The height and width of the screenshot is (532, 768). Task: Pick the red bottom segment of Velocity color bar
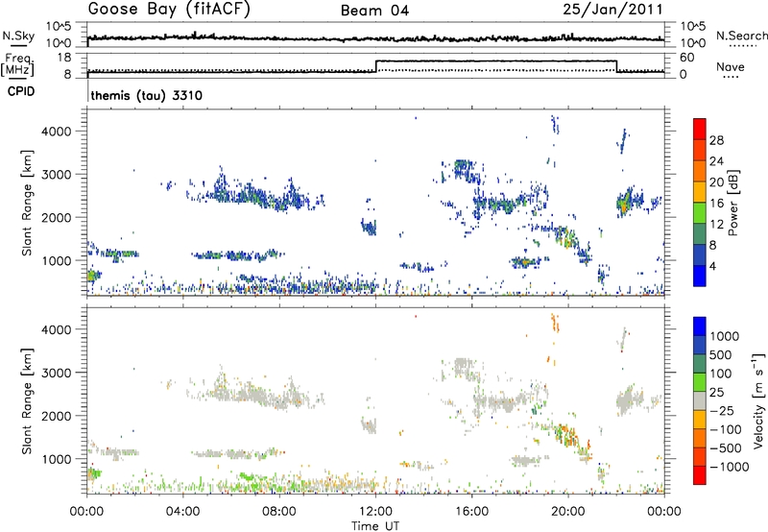700,475
